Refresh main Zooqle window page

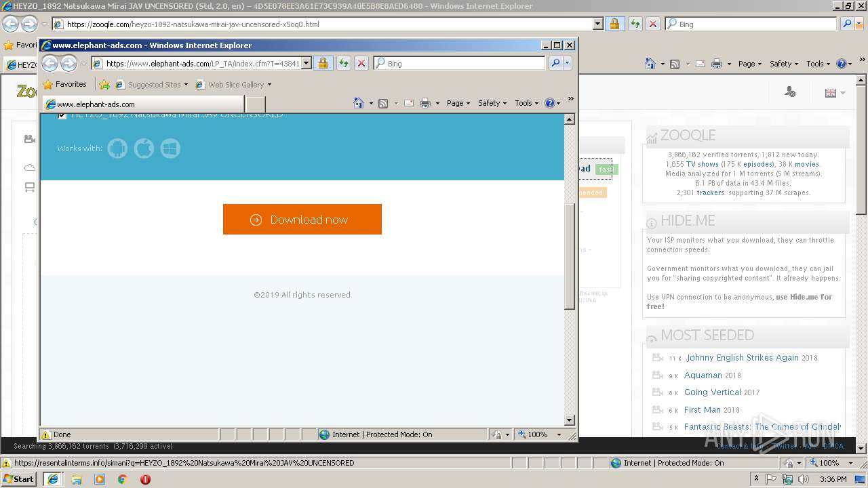coord(635,24)
